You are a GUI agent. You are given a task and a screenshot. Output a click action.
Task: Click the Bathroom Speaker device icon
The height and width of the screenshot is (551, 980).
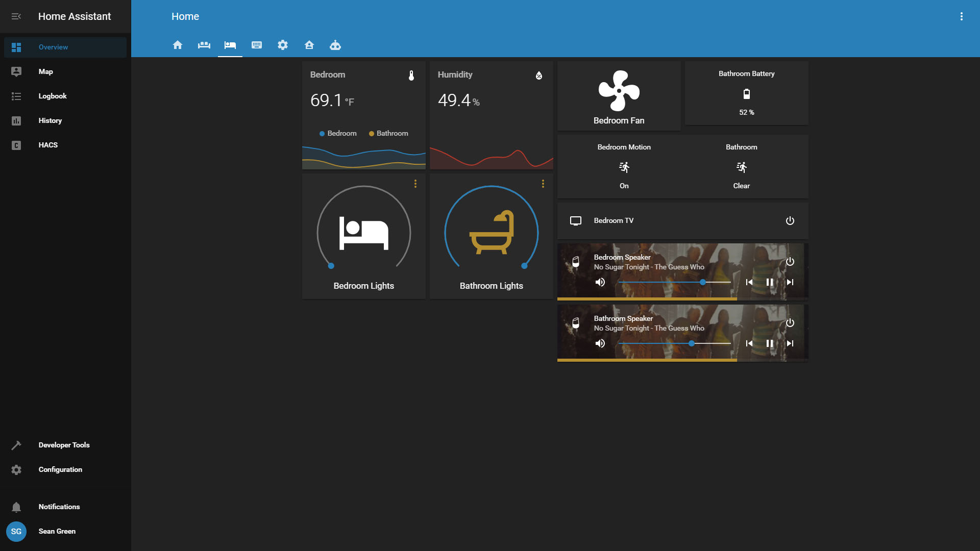(x=576, y=323)
